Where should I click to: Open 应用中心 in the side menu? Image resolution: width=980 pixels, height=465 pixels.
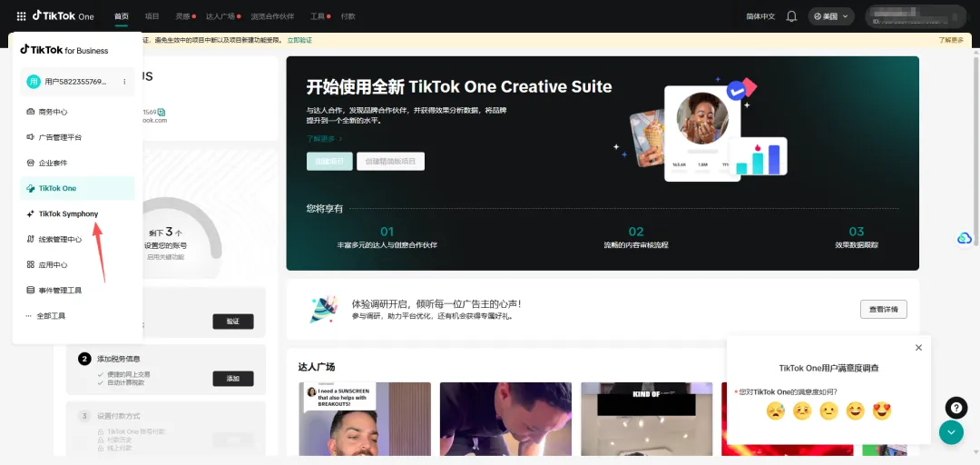coord(77,264)
